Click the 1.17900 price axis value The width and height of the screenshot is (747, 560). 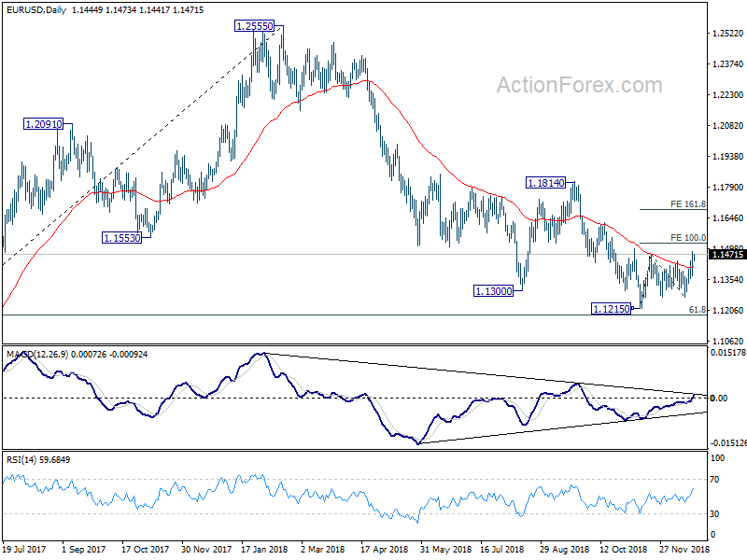[x=727, y=188]
